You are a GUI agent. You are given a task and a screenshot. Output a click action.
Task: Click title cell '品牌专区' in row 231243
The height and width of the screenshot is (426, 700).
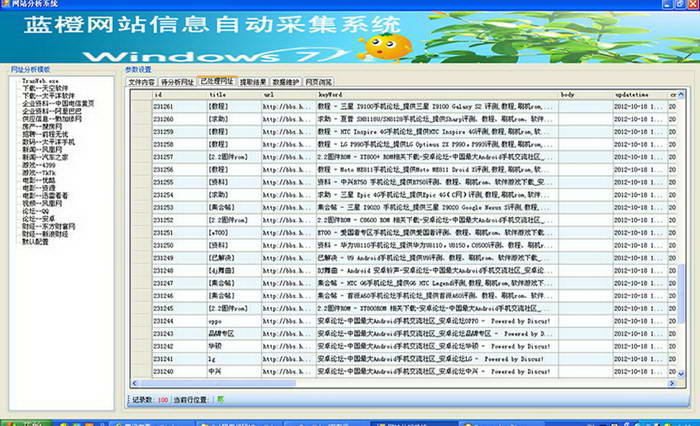pos(234,334)
